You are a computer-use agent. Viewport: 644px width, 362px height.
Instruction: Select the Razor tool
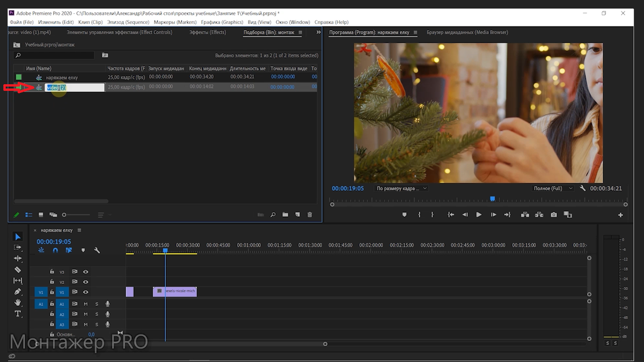pyautogui.click(x=18, y=270)
